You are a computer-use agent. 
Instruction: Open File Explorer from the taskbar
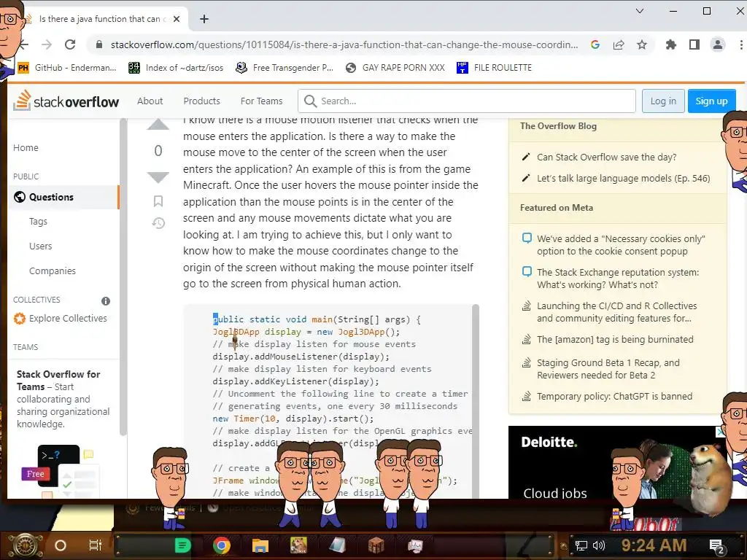tap(260, 545)
